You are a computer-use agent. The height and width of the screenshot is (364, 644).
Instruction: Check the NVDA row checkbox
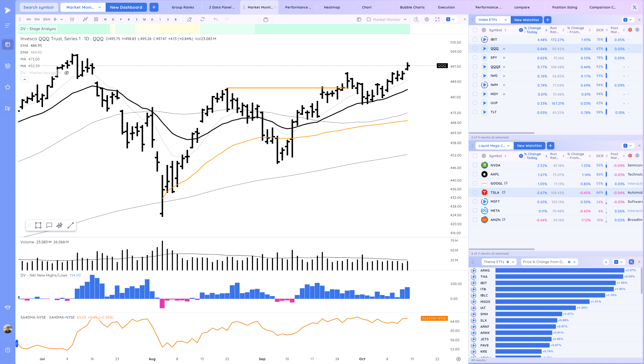tap(475, 165)
